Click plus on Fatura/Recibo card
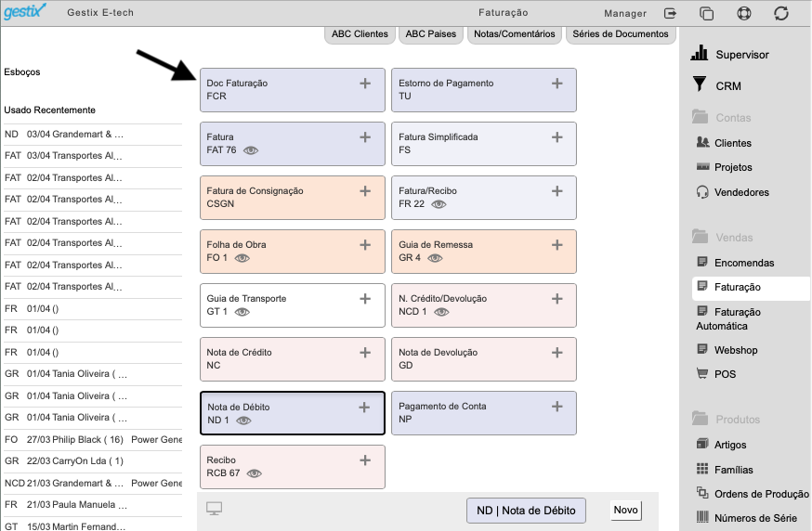Image resolution: width=812 pixels, height=531 pixels. (557, 191)
